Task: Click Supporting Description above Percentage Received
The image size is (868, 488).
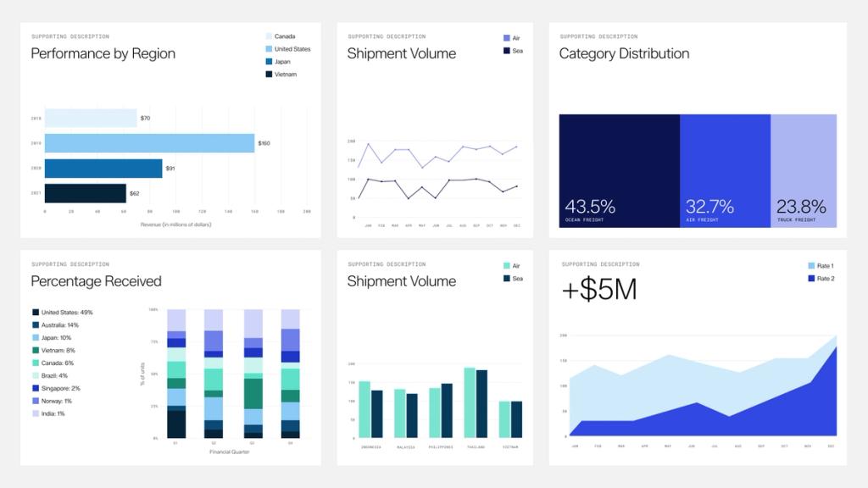Action: (70, 264)
